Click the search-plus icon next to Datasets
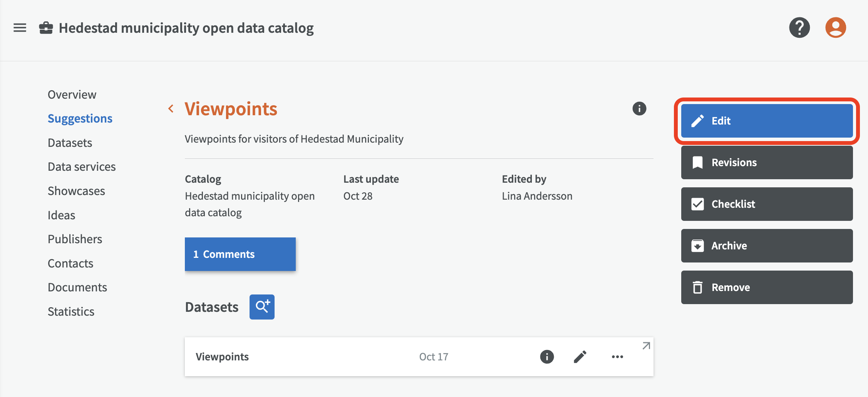 262,307
